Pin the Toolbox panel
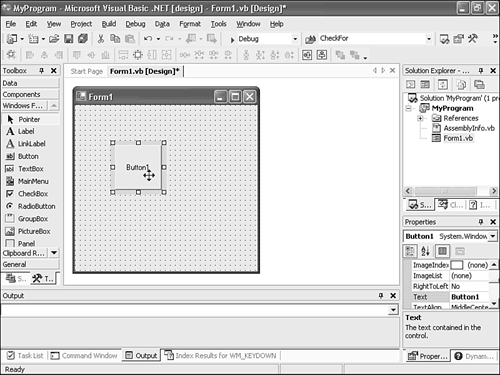Viewport: 500px width, 375px height. (x=41, y=71)
